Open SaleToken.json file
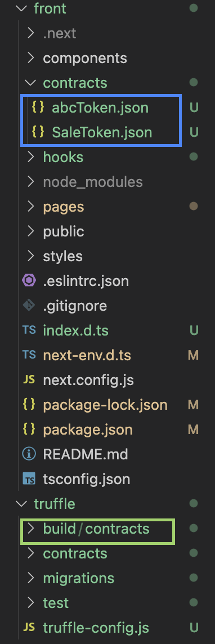Screen dimensions: 215x644 pyautogui.click(x=102, y=132)
